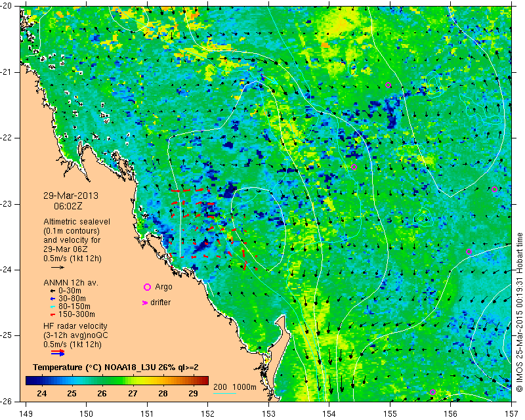Screen dimensions: 525x420
Task: Click the longitude axis label 153
Action: [268, 414]
